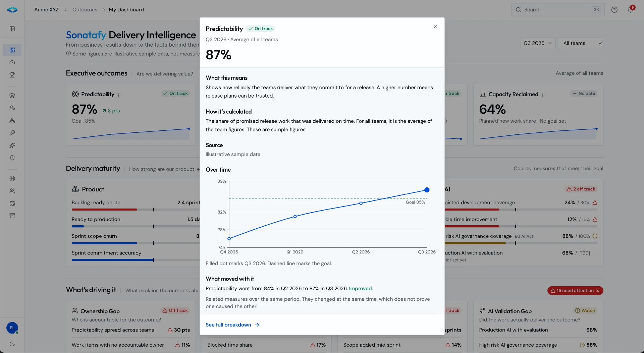Open the gauge speedometer sidebar icon
Screen dimensions: 644x353
point(12,62)
